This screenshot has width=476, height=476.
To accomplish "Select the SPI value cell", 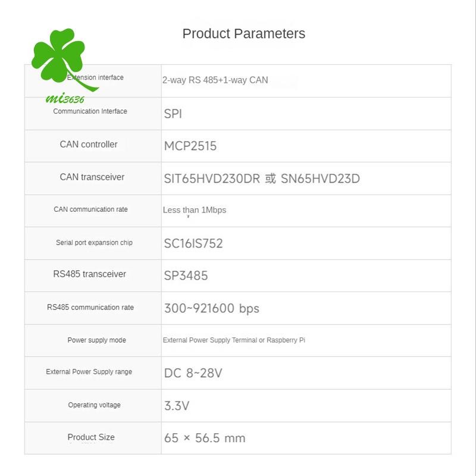I will pos(173,114).
